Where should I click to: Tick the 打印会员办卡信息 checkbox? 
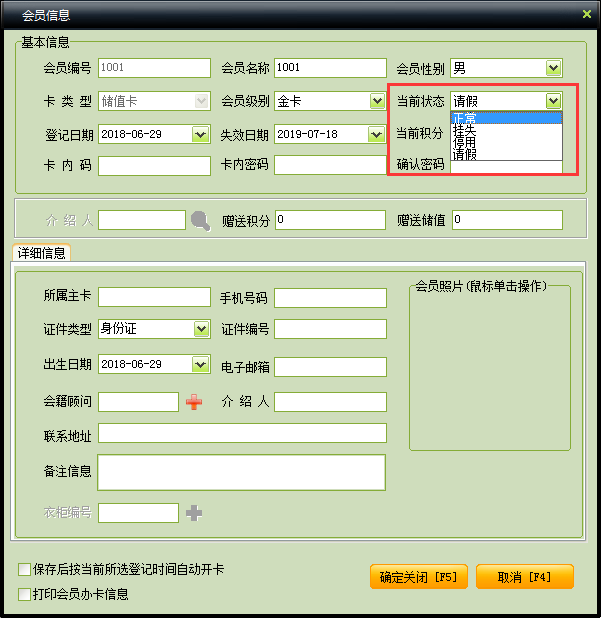coord(24,594)
